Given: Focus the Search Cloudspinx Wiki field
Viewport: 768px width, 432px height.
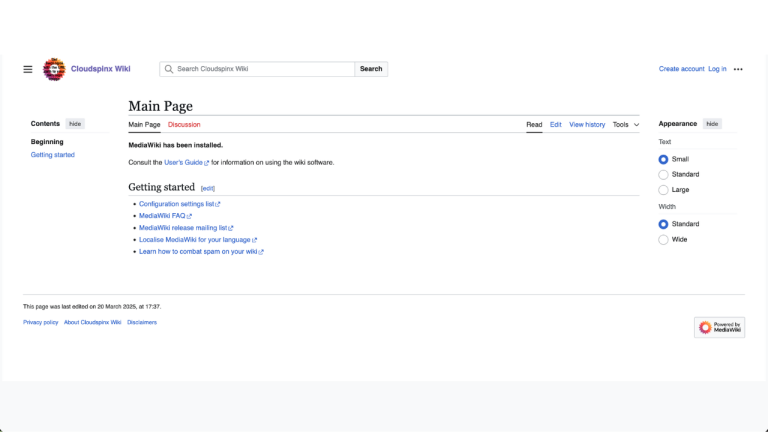Looking at the screenshot, I should coord(257,69).
